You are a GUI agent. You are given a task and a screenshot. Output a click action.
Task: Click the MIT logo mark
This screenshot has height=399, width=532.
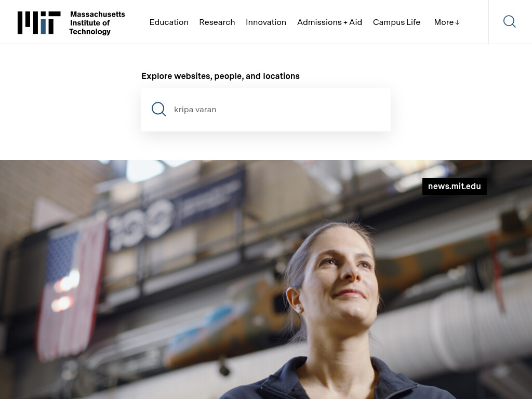(39, 23)
